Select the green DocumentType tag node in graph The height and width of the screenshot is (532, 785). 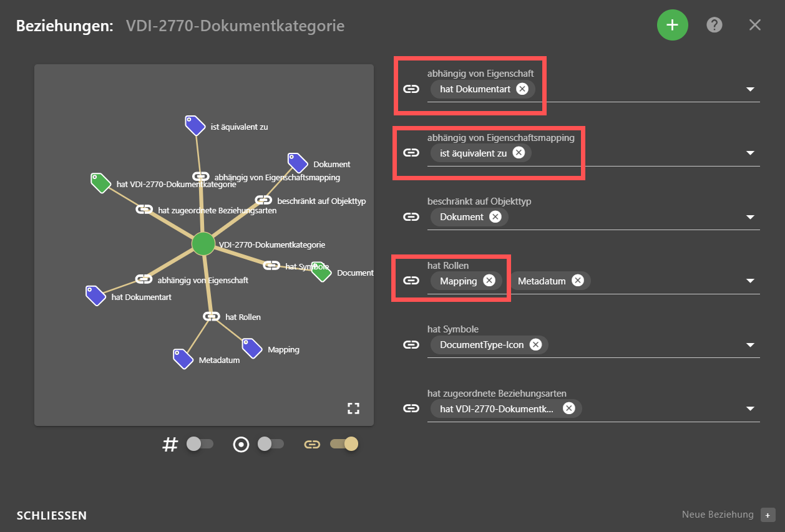[x=321, y=271]
